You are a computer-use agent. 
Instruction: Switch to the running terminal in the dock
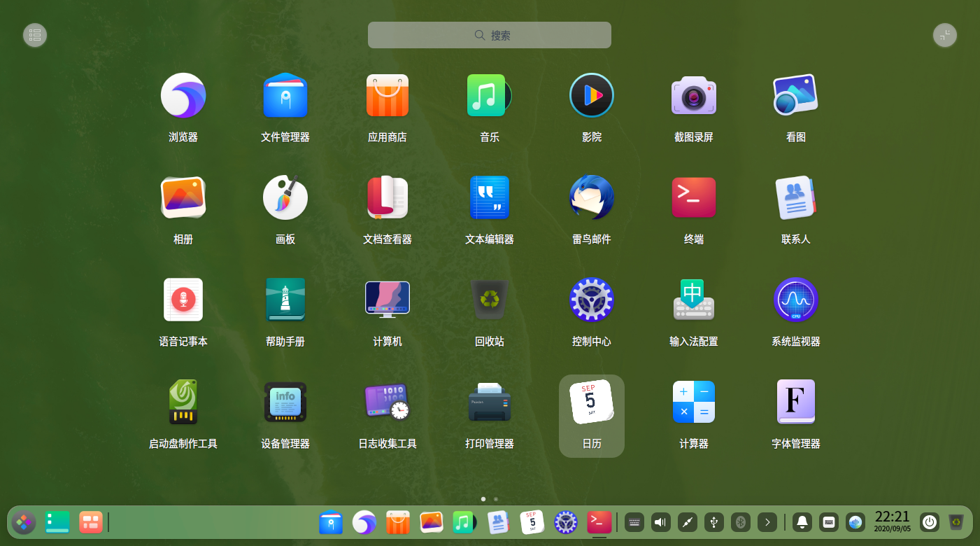(x=599, y=522)
